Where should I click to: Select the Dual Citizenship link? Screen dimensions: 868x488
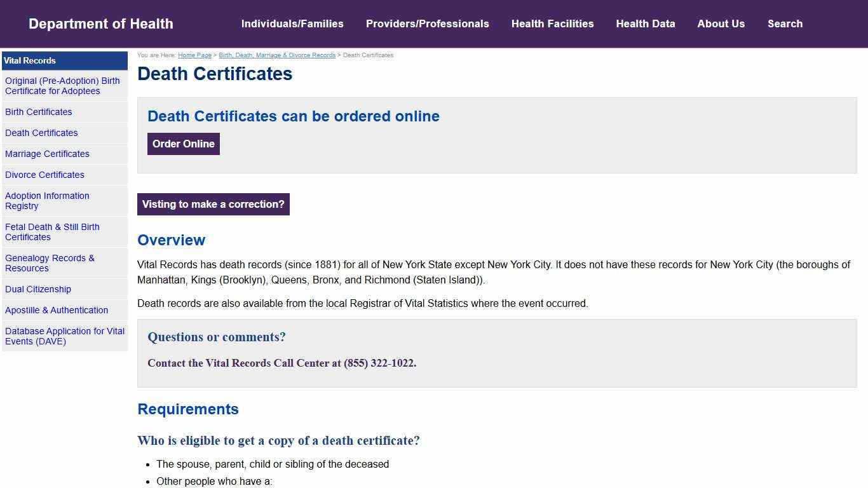pos(38,289)
